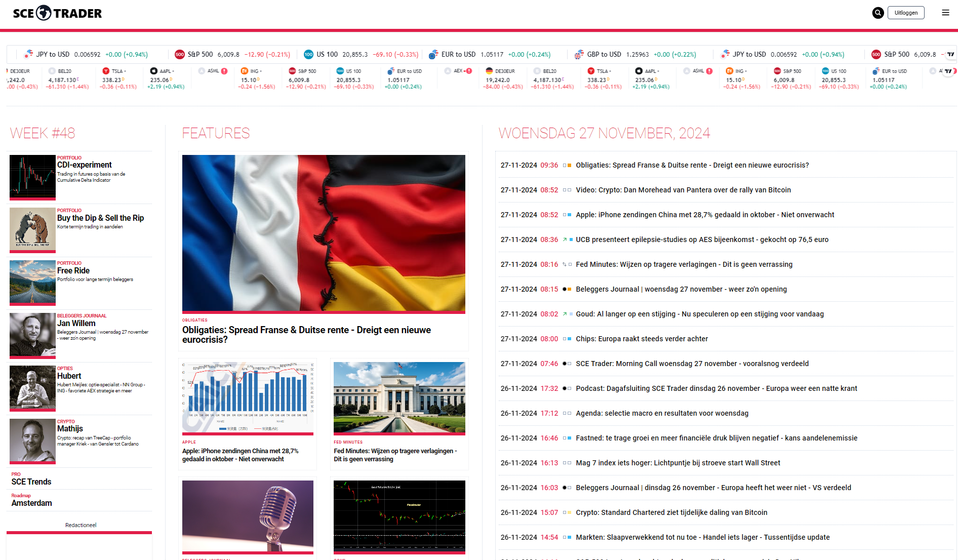Viewport: 958px width, 560px height.
Task: Open the Chips: Europa raakt verder achter item
Action: [x=642, y=339]
